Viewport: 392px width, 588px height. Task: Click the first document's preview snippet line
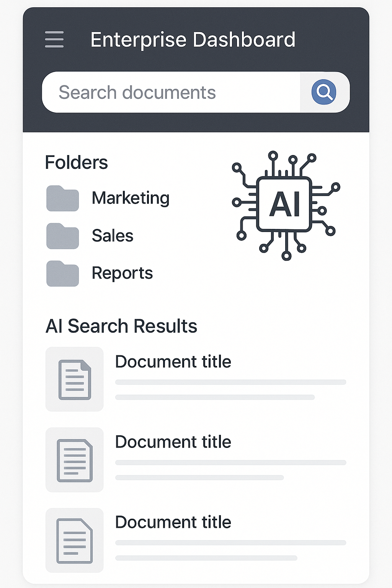(230, 381)
